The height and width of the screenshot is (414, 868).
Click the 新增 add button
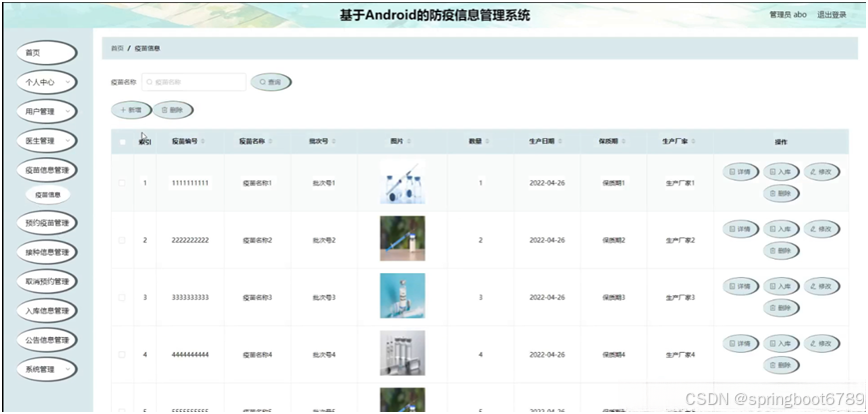point(131,110)
